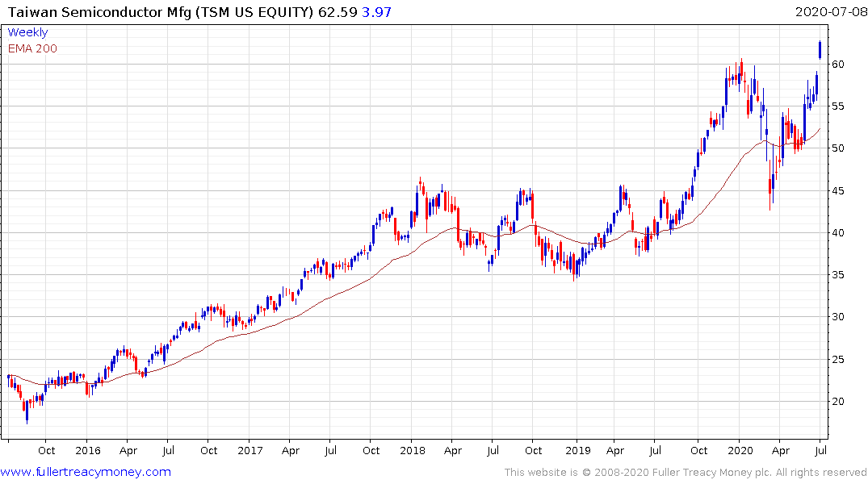Click the 'Weekly' interval label
Viewport: 868px width, 484px height.
click(27, 32)
